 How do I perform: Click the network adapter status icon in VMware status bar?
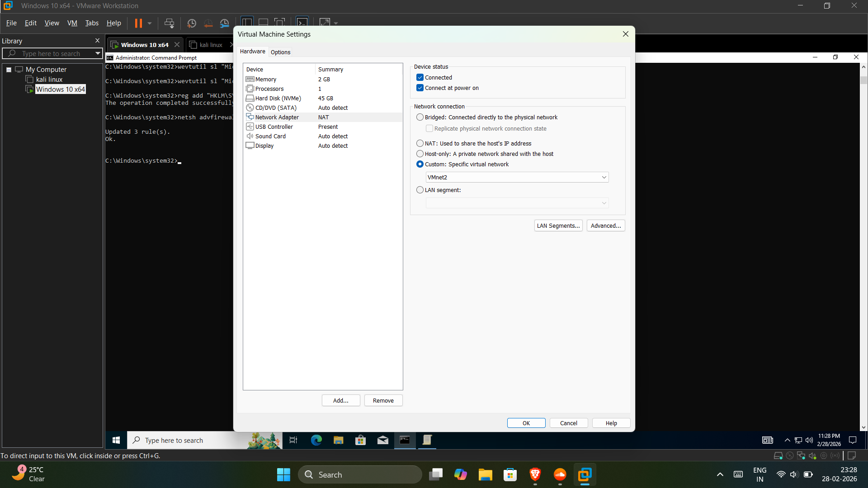(801, 455)
